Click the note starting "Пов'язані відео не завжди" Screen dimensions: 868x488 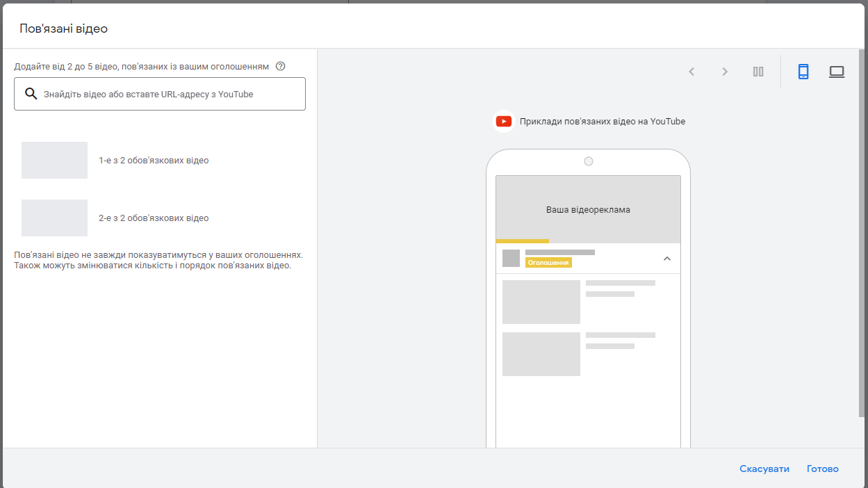pos(158,261)
